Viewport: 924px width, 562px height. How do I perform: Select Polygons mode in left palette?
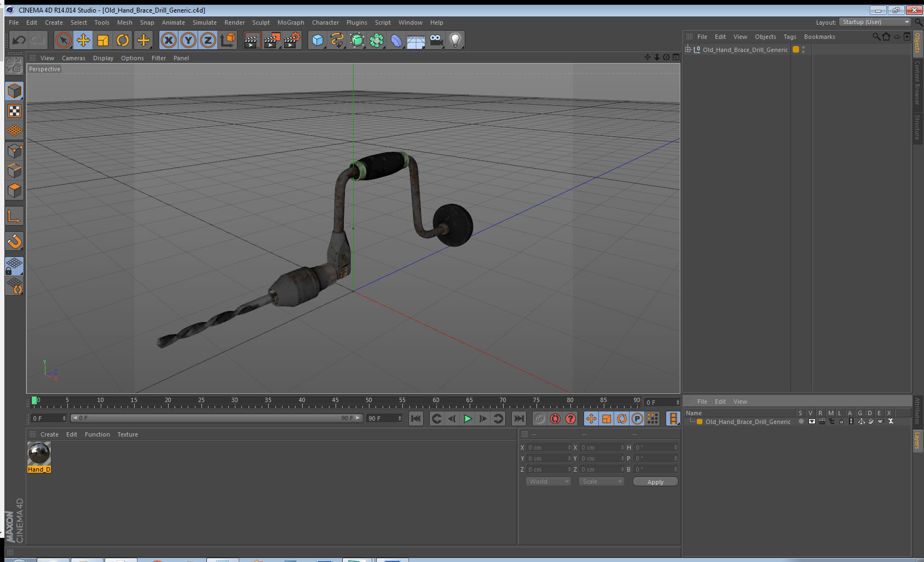(x=14, y=191)
